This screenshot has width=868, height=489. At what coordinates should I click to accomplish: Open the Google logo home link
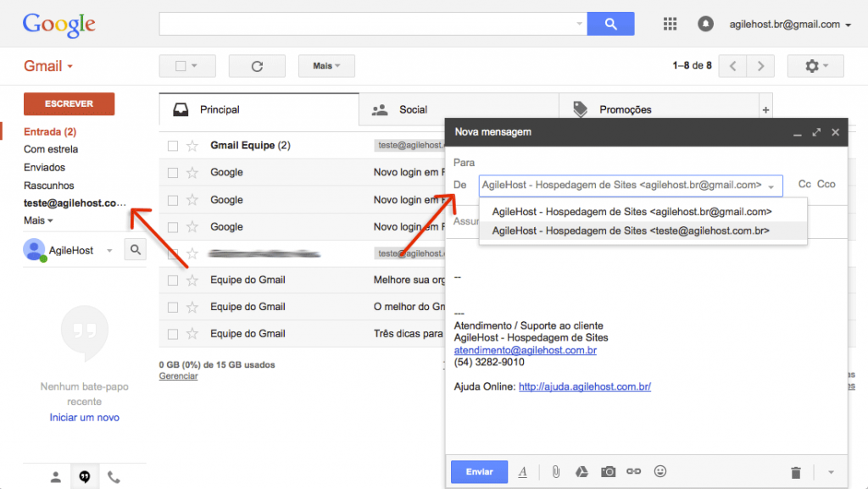click(59, 25)
